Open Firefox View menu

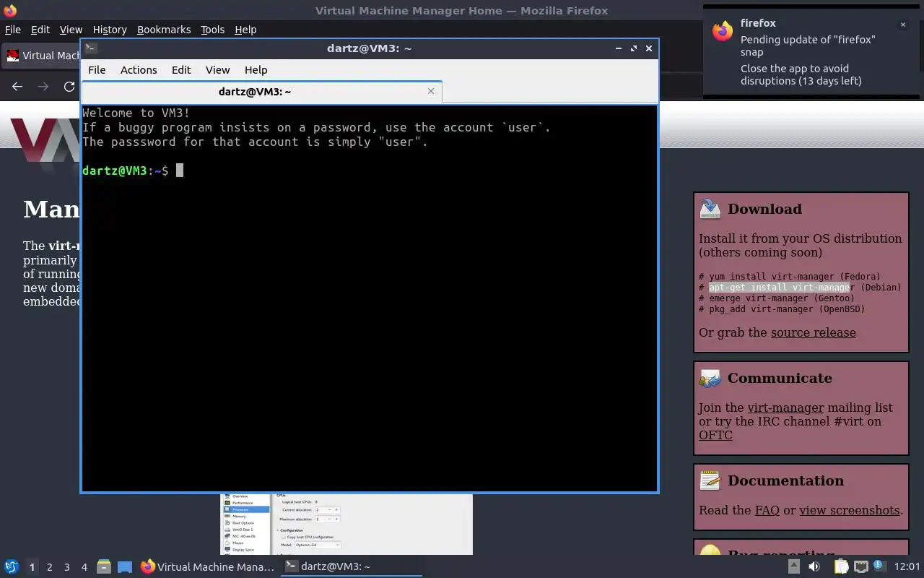tap(71, 30)
